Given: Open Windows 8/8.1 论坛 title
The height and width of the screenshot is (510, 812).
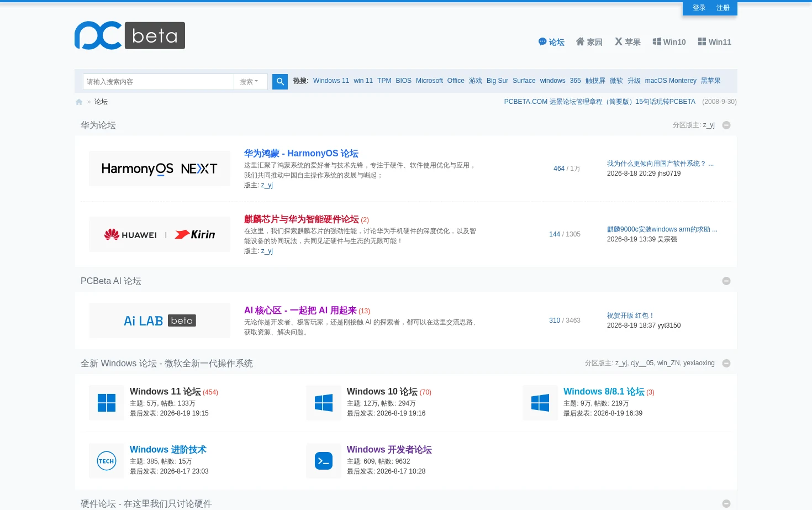Looking at the screenshot, I should click(604, 392).
